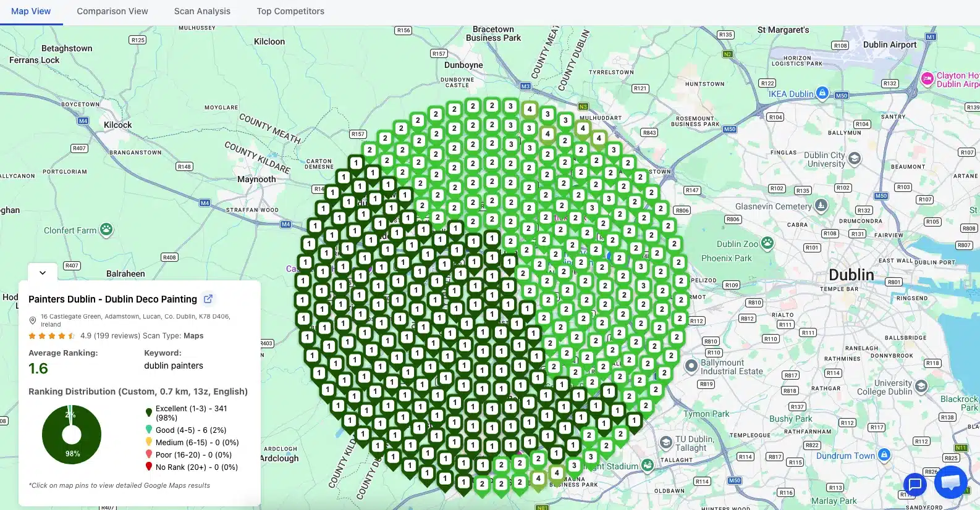The width and height of the screenshot is (980, 510).
Task: Click the 98% segment label on the donut
Action: pyautogui.click(x=73, y=454)
